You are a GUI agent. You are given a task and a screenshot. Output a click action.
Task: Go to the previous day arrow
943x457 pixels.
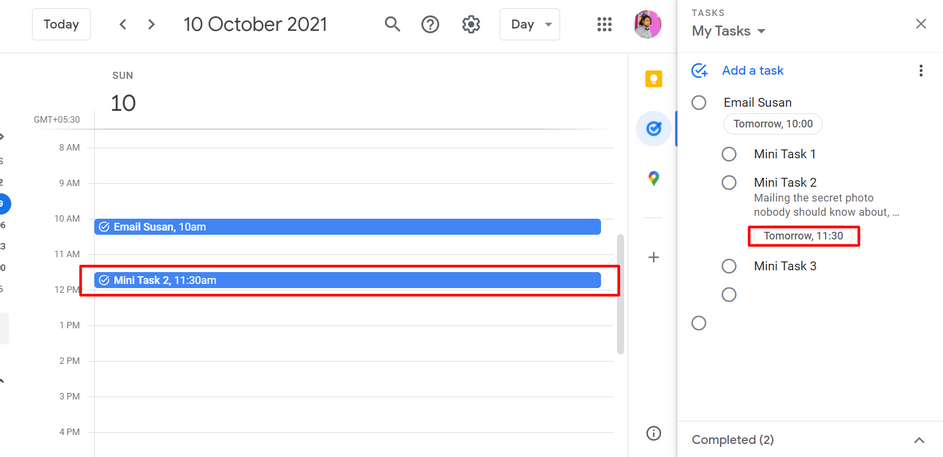(x=123, y=25)
